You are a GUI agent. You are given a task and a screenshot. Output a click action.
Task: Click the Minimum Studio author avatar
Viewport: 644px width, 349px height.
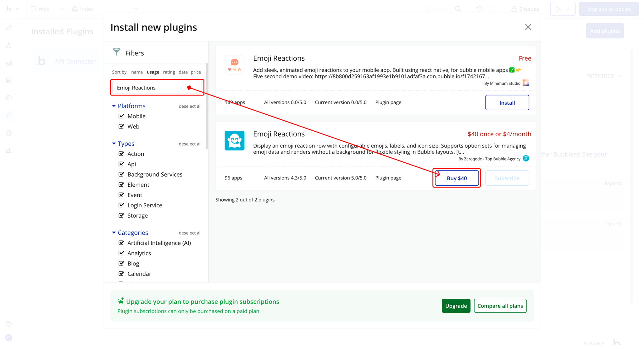[x=526, y=83]
